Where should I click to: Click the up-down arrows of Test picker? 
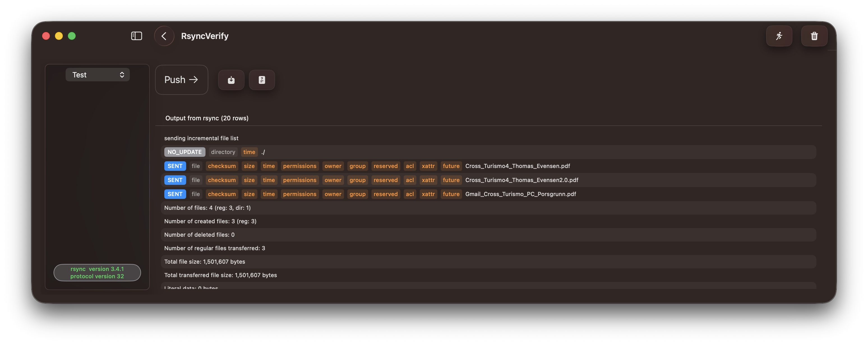122,75
